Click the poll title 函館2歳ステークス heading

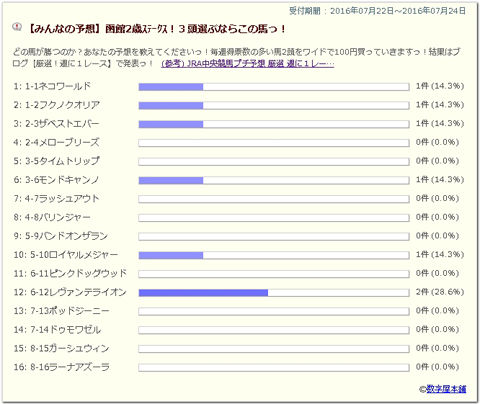(x=156, y=29)
